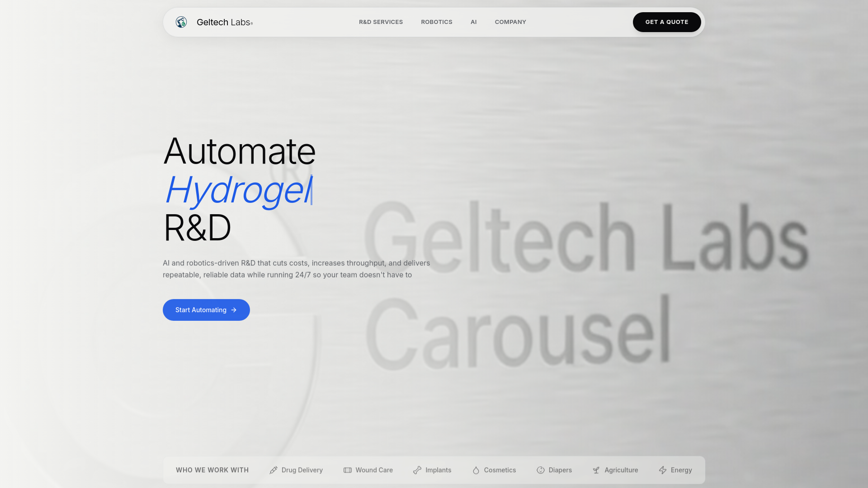868x488 pixels.
Task: Open the R&D Services menu
Action: 381,22
